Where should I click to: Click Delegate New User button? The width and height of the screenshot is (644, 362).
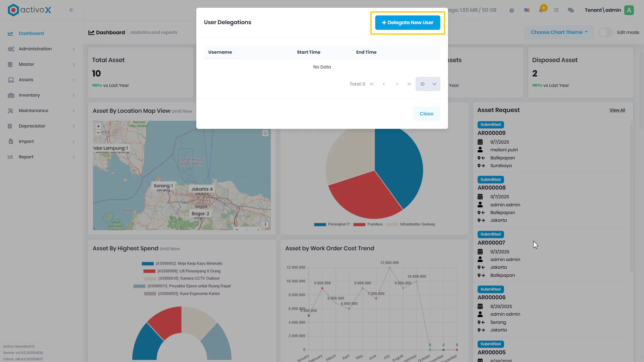click(x=408, y=23)
